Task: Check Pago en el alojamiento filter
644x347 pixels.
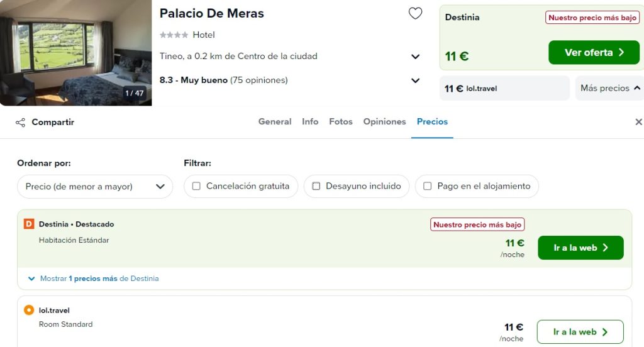Action: 428,186
